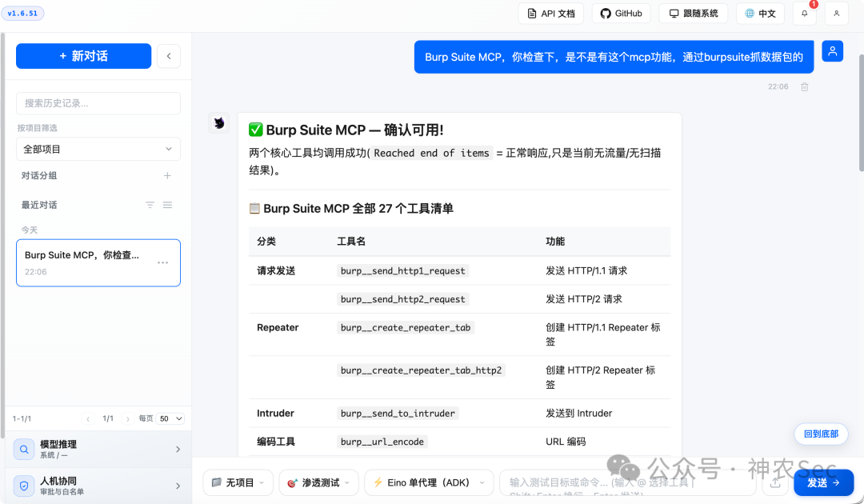
Task: Click the burp__create_repeater_tab_http2 tool name
Action: 421,370
